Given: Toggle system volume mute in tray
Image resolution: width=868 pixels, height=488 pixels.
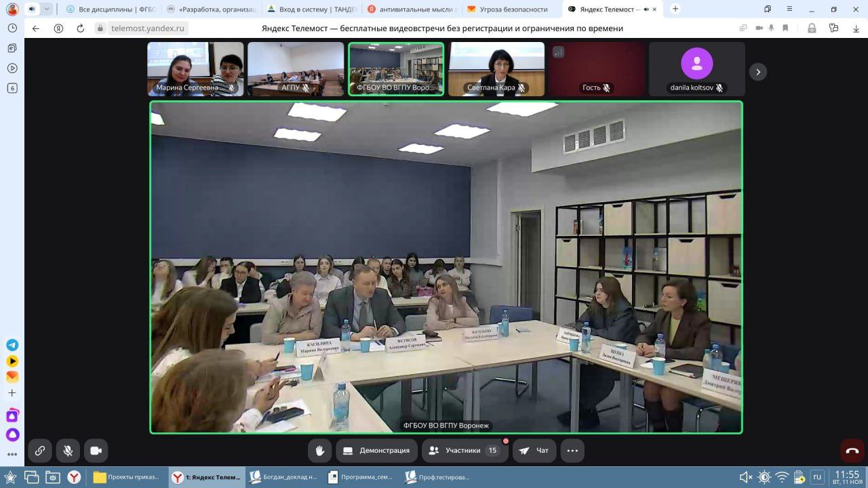Looking at the screenshot, I should tap(745, 477).
